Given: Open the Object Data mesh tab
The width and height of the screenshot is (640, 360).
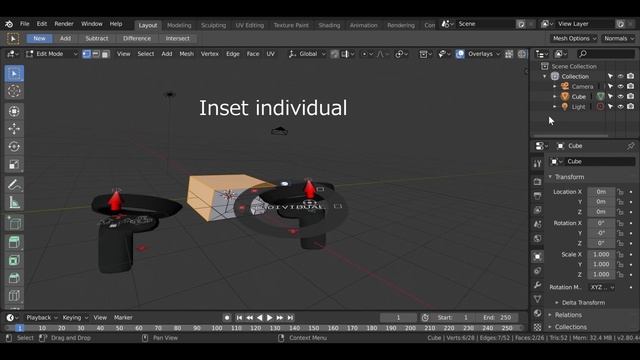Looking at the screenshot, I should (x=538, y=299).
